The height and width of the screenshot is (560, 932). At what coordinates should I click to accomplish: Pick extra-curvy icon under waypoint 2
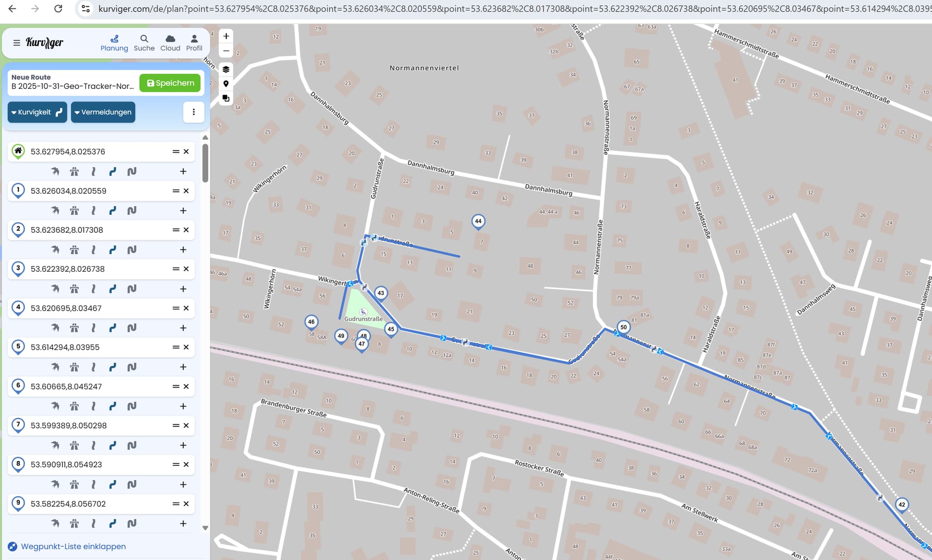point(132,249)
